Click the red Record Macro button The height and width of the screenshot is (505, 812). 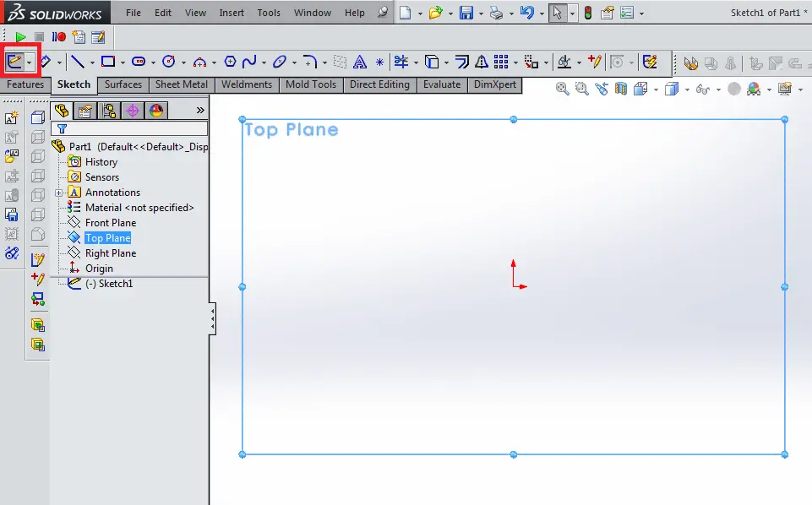tap(63, 36)
